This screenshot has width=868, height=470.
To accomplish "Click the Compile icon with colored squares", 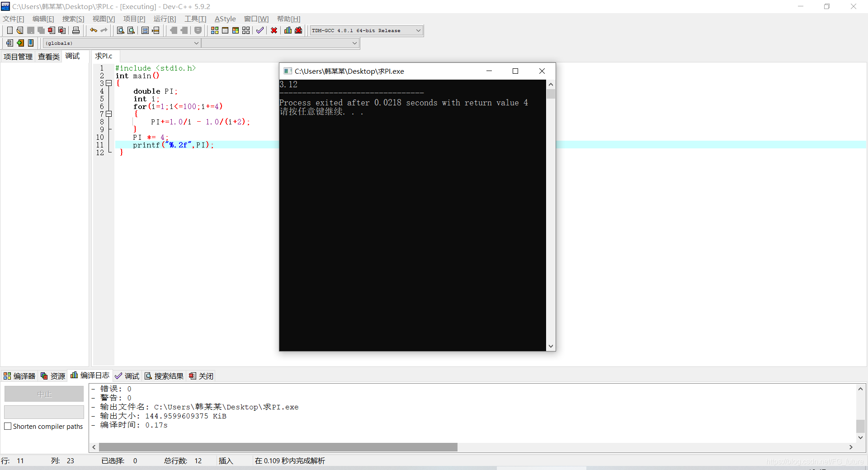I will coord(215,30).
